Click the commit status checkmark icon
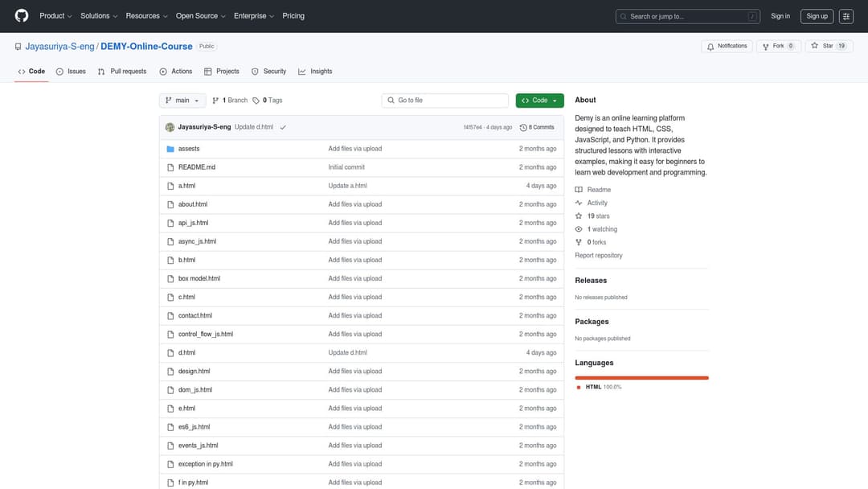 coord(283,127)
